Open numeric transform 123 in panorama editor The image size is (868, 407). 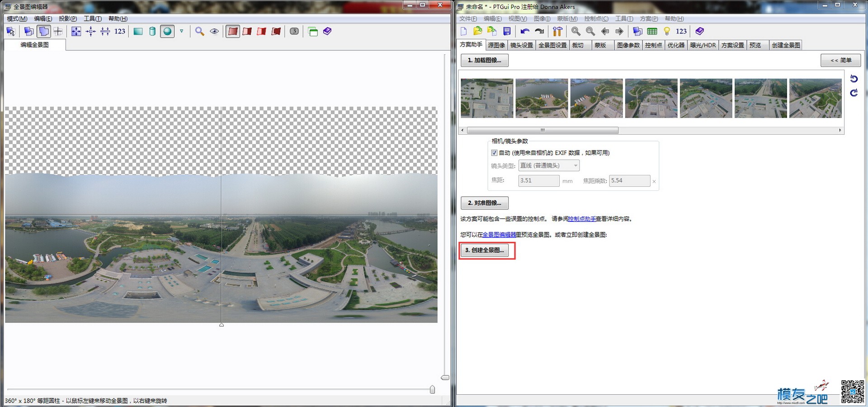click(x=120, y=31)
